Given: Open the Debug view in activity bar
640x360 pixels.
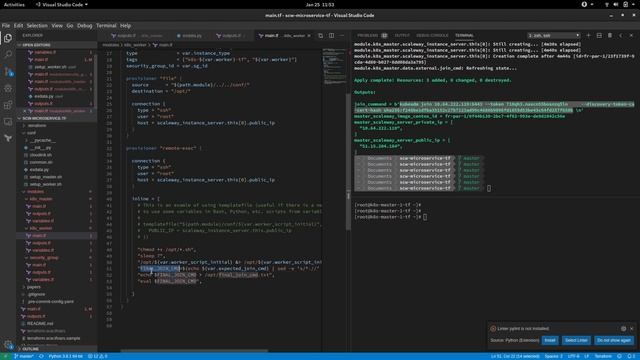Looking at the screenshot, I should coord(8,88).
